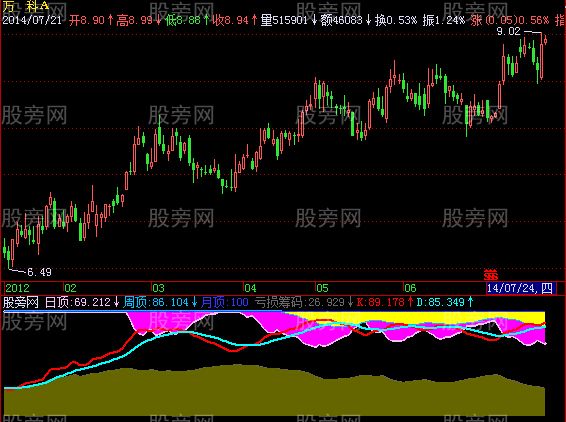Click the 张(0.05)0.56% change readout
Viewport: 566px width, 422px height.
pos(510,20)
